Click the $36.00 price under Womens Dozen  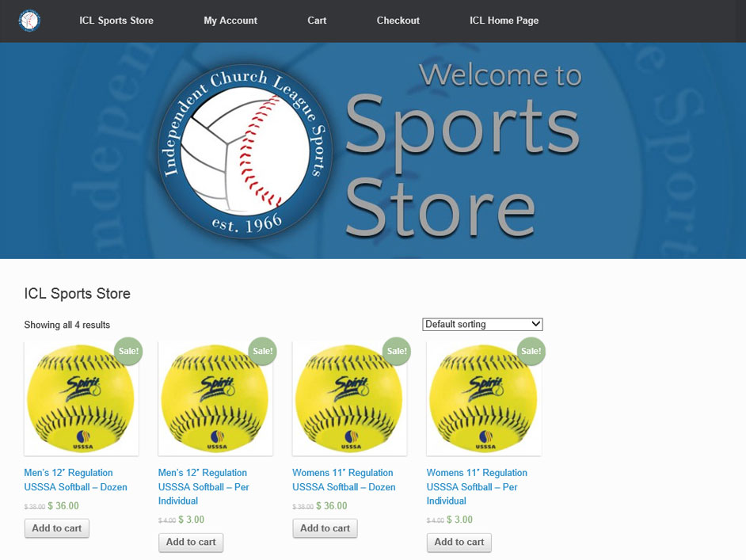(x=332, y=506)
